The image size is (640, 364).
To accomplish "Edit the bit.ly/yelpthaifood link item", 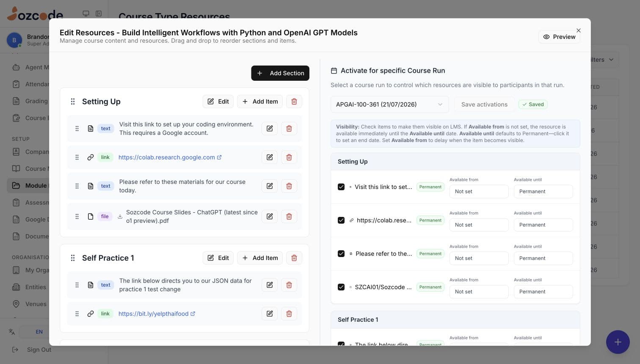I will click(270, 314).
